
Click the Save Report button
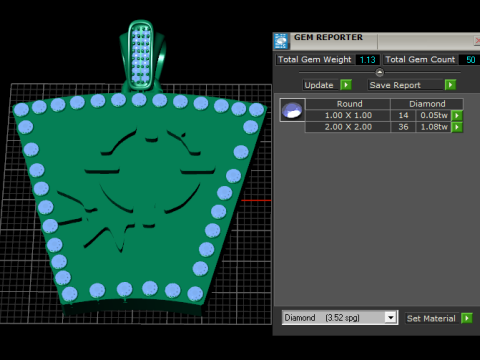pyautogui.click(x=406, y=85)
